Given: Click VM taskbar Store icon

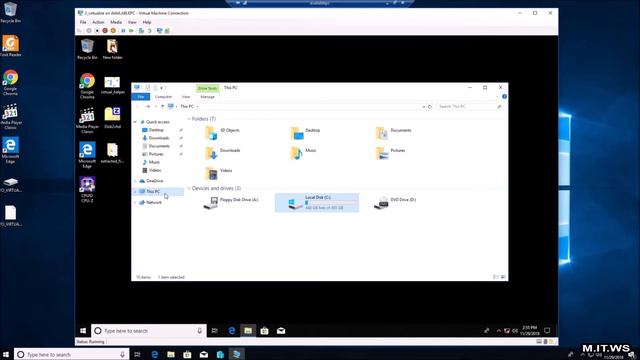Looking at the screenshot, I should (264, 331).
